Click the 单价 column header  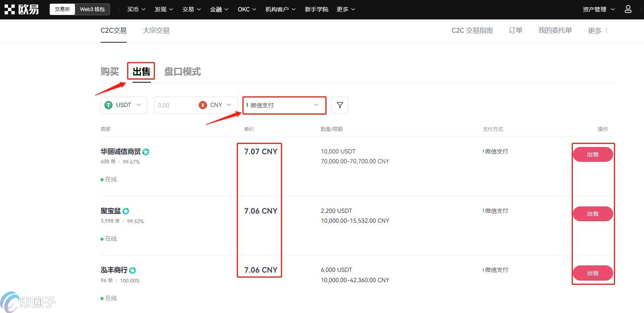pos(249,129)
